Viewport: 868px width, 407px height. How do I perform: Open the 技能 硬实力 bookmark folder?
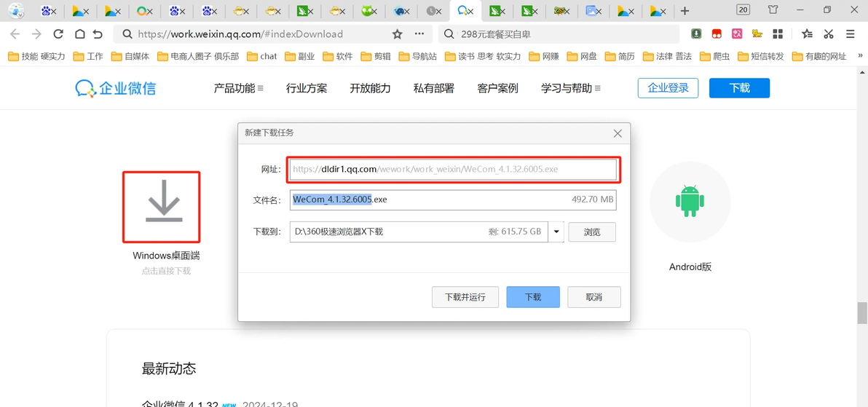tap(36, 56)
